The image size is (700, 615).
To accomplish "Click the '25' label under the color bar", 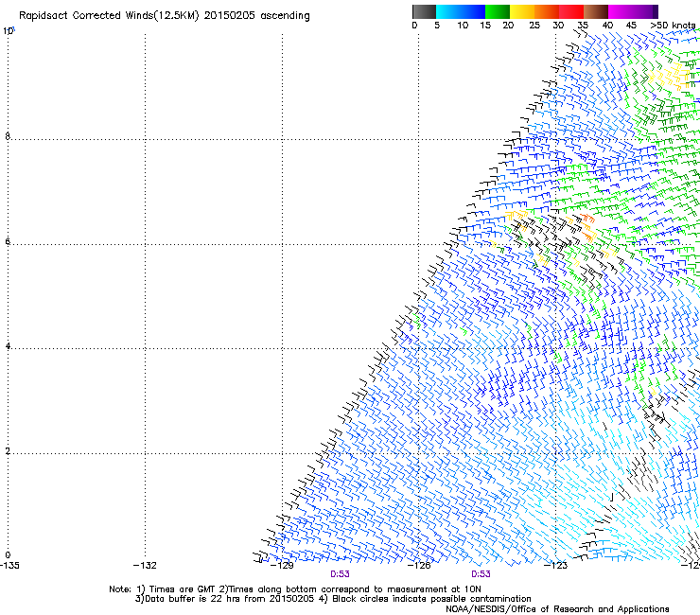I will pyautogui.click(x=534, y=26).
